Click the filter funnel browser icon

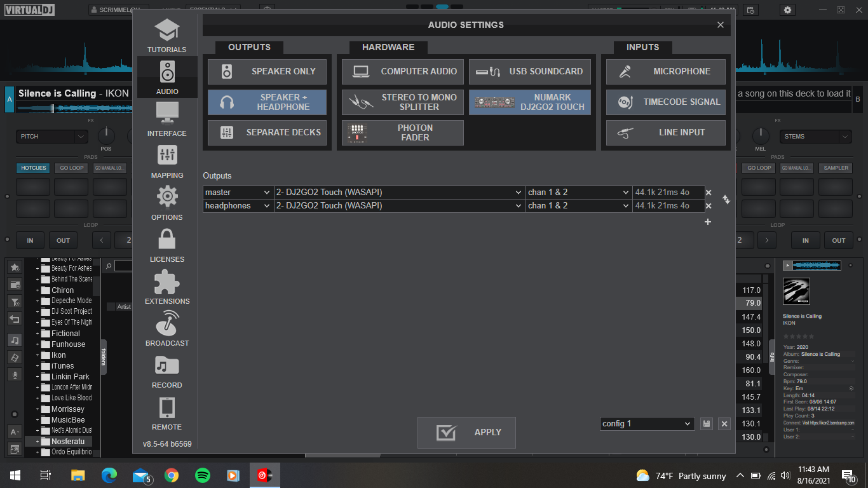pyautogui.click(x=15, y=302)
